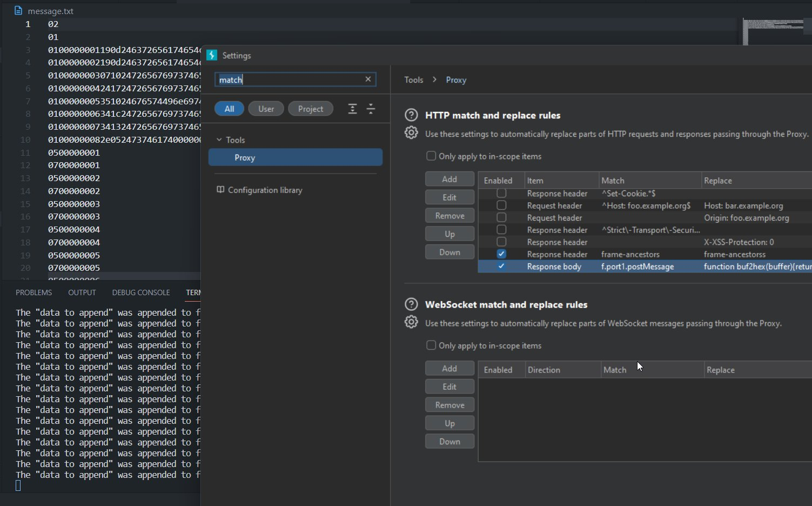This screenshot has width=812, height=506.
Task: Click the 'HTTP match and replace rules' heading
Action: click(493, 115)
